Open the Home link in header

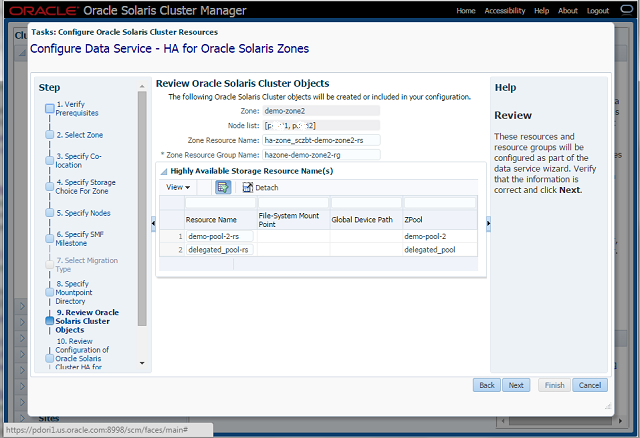[466, 11]
